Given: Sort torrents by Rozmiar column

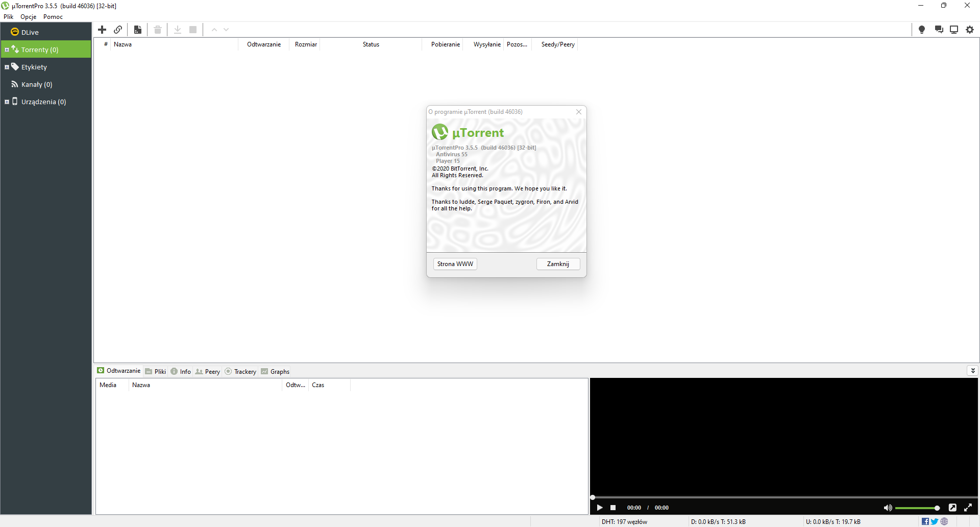Looking at the screenshot, I should pyautogui.click(x=306, y=44).
